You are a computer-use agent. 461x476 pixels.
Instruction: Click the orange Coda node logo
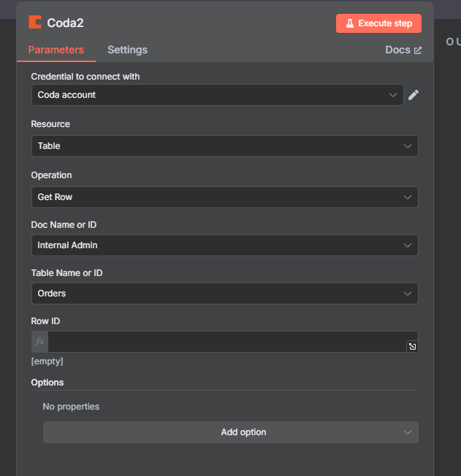tap(35, 22)
